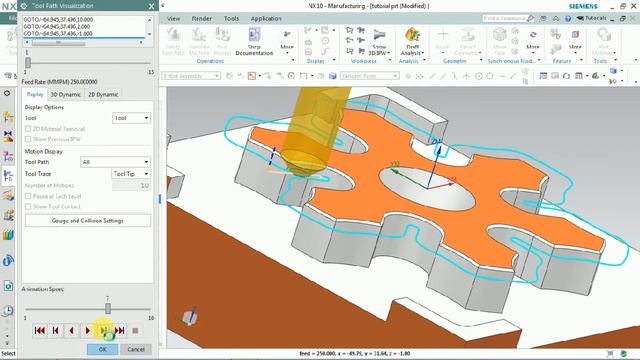Step the animation forward one move
The width and height of the screenshot is (640, 360).
(x=103, y=331)
